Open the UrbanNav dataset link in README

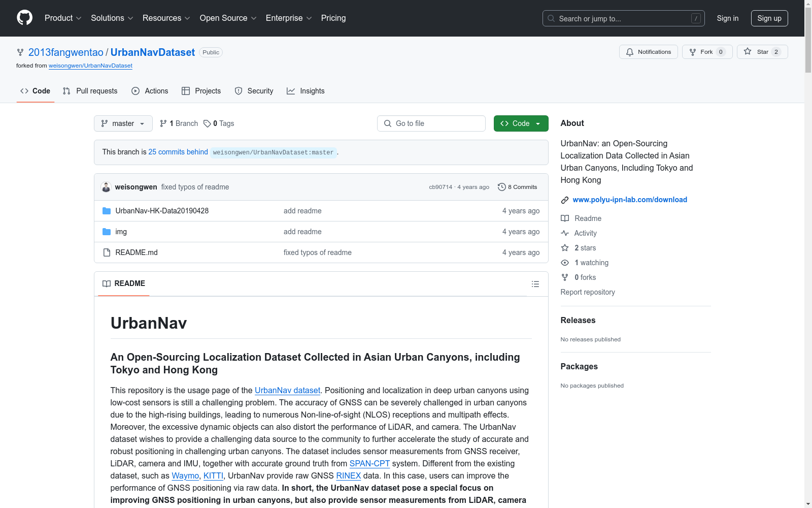point(287,390)
